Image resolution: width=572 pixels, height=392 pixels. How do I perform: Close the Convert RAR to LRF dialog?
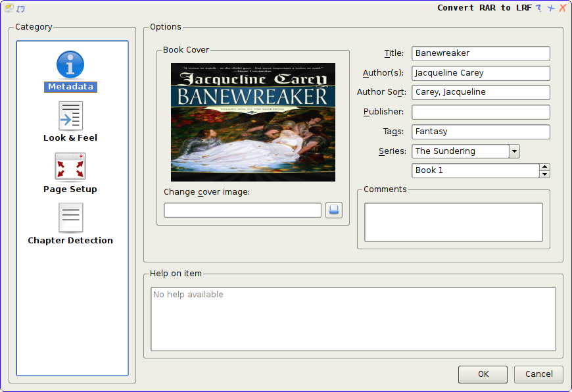point(563,8)
